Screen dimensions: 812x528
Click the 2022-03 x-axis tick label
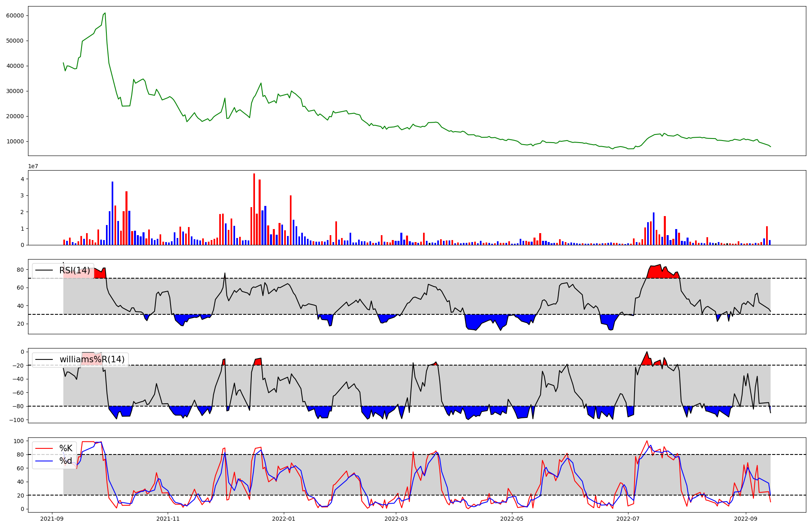pos(396,519)
